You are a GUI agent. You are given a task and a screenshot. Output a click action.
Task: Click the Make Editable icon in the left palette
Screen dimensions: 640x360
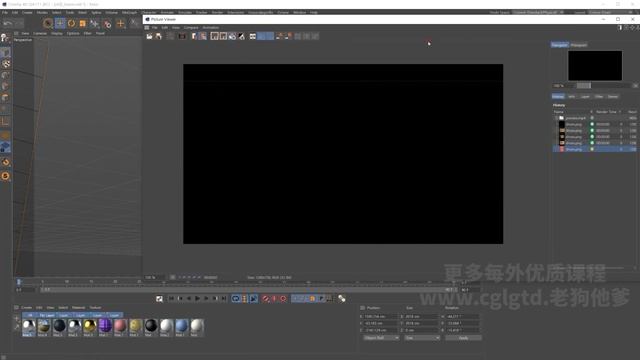(5, 38)
